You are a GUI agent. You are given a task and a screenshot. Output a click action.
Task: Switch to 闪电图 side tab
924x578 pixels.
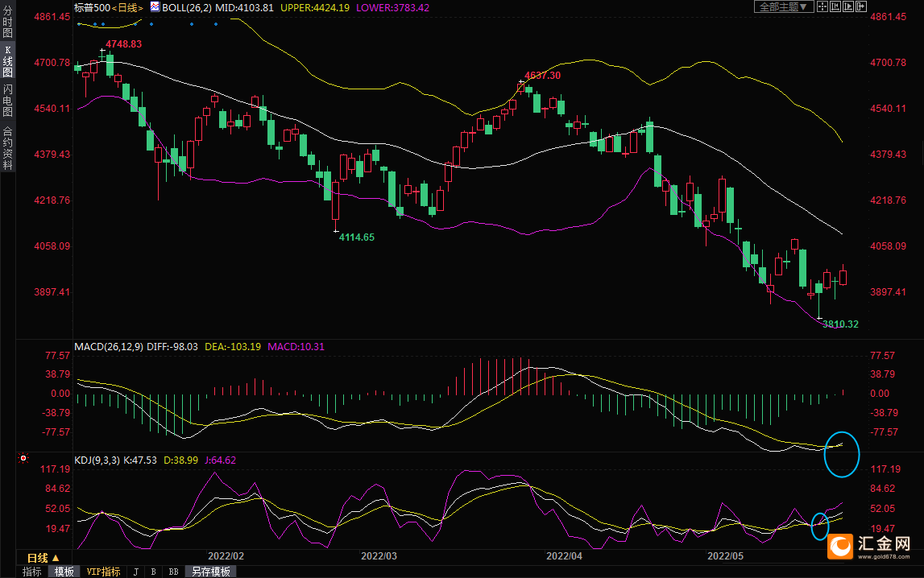(8, 101)
